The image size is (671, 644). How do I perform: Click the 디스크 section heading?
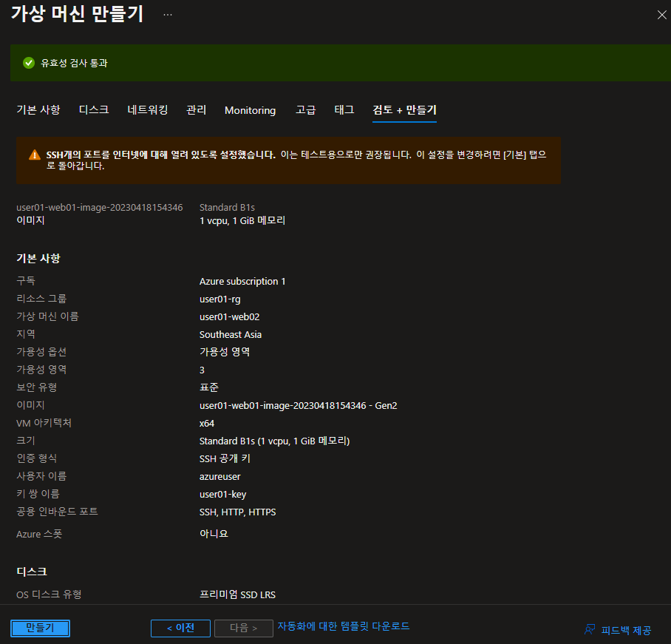click(32, 572)
